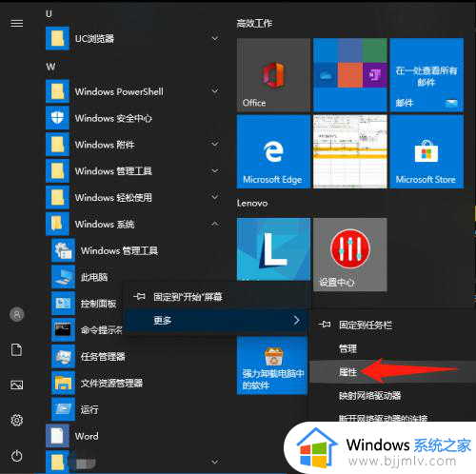Click the Power icon in sidebar
This screenshot has width=476, height=474.
pyautogui.click(x=17, y=456)
